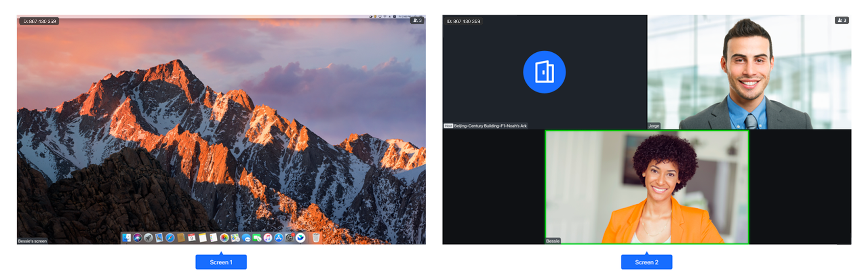Open System Preferences gear in dock
Image resolution: width=868 pixels, height=280 pixels.
click(289, 238)
